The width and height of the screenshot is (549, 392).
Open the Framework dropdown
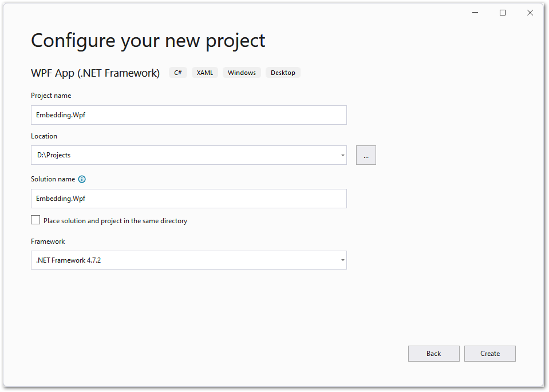pyautogui.click(x=342, y=260)
